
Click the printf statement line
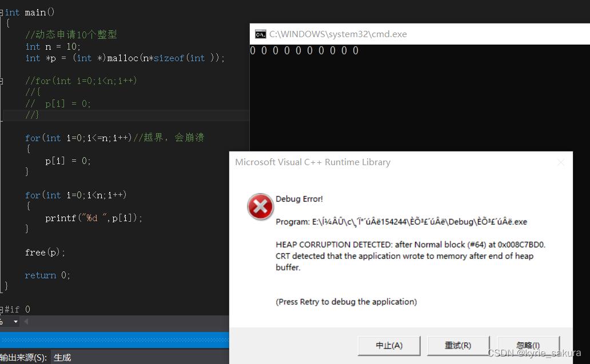coord(94,218)
